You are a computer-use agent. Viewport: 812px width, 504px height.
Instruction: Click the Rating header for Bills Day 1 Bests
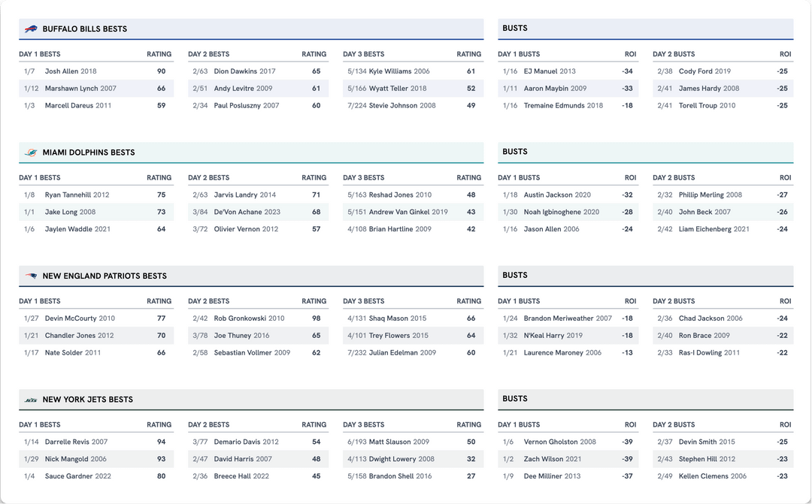click(159, 54)
